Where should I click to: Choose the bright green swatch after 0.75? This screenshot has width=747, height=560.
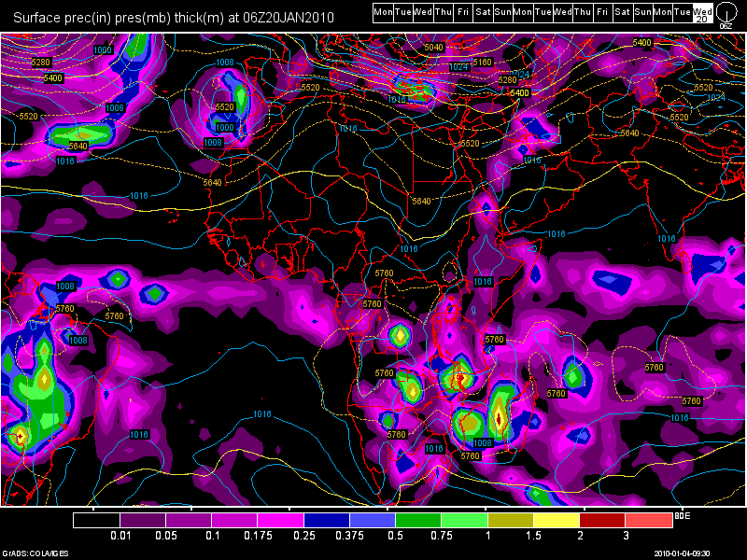(x=465, y=519)
